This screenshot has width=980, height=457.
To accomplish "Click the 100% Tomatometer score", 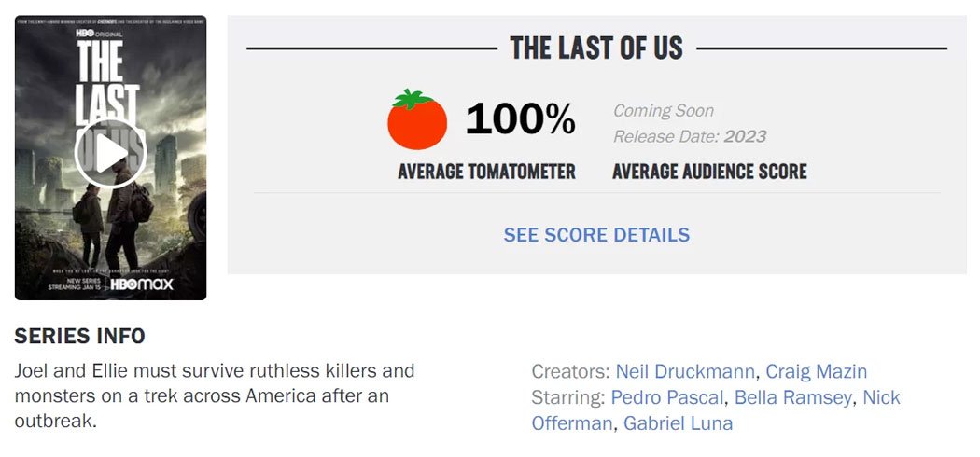I will [x=520, y=118].
